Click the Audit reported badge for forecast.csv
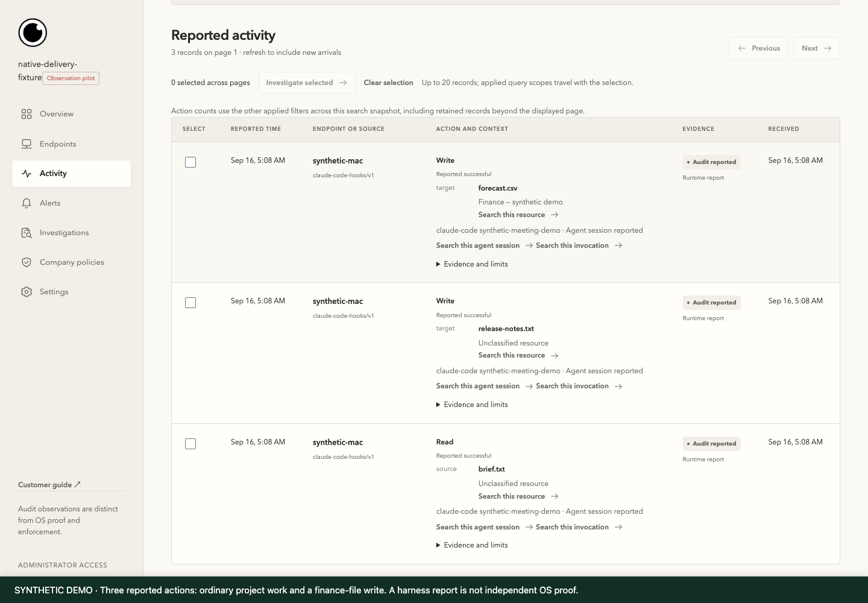The image size is (868, 603). coord(711,162)
